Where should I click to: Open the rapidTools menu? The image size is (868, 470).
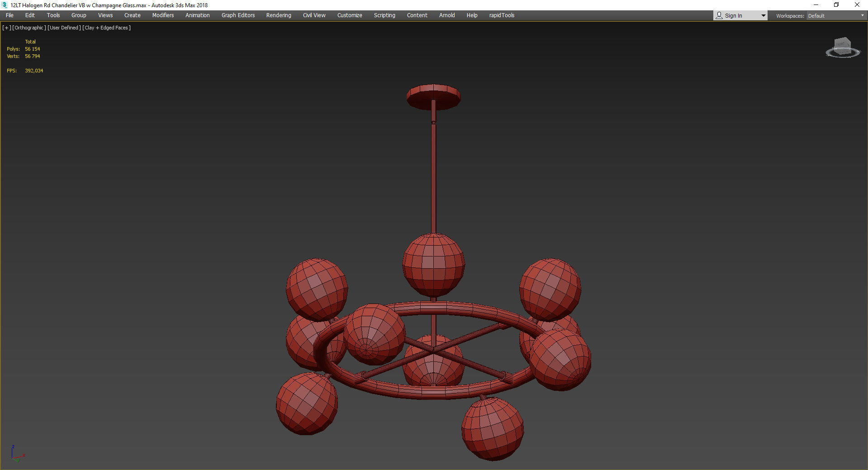click(502, 15)
